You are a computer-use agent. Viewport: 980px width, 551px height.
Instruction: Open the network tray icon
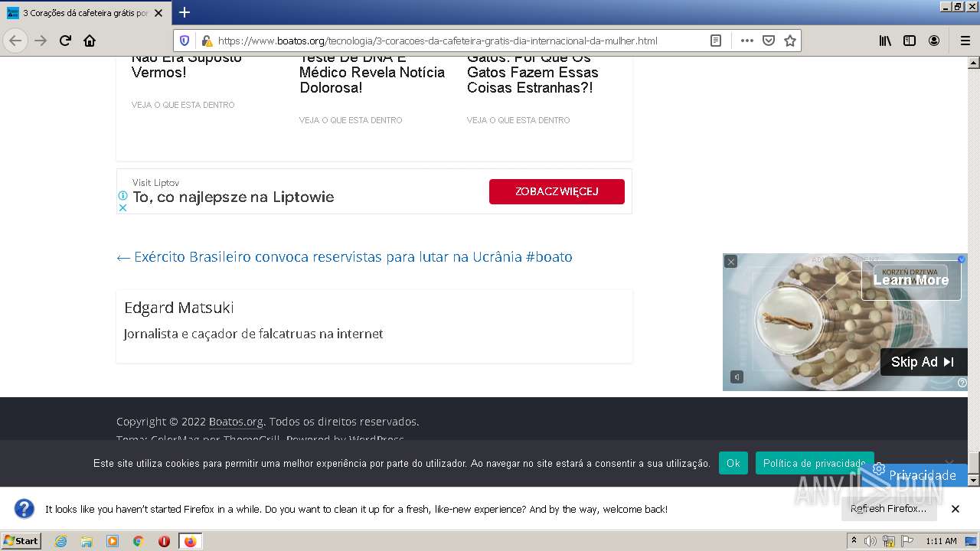[889, 541]
